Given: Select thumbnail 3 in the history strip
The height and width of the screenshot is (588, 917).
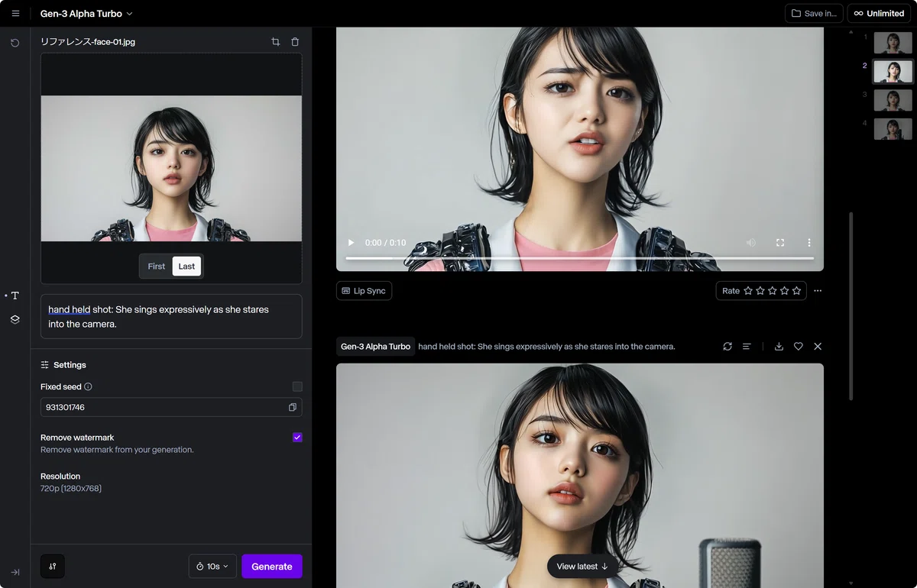Looking at the screenshot, I should click(893, 100).
